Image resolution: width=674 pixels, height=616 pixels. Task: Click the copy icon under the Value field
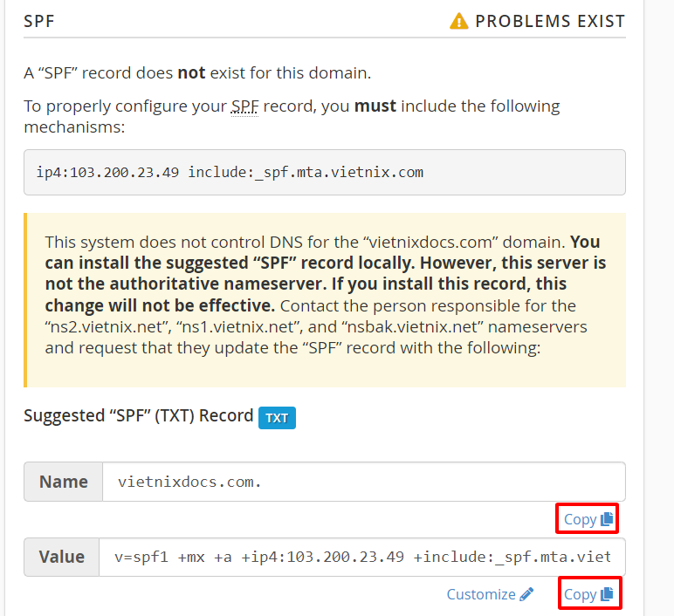pyautogui.click(x=607, y=594)
